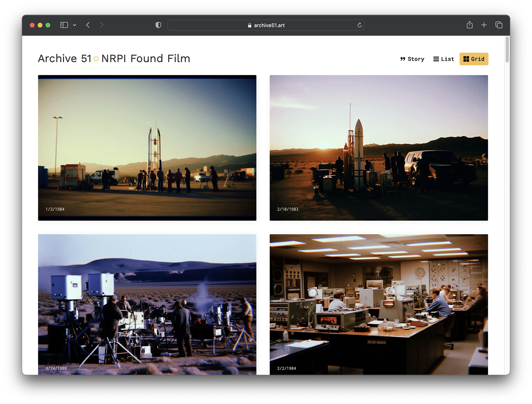The height and width of the screenshot is (404, 532).
Task: Click the archive51.art address bar
Action: pos(266,25)
